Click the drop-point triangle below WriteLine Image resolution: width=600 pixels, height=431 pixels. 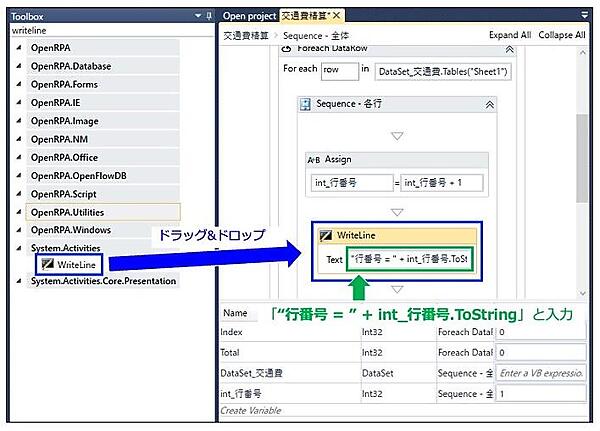[397, 290]
